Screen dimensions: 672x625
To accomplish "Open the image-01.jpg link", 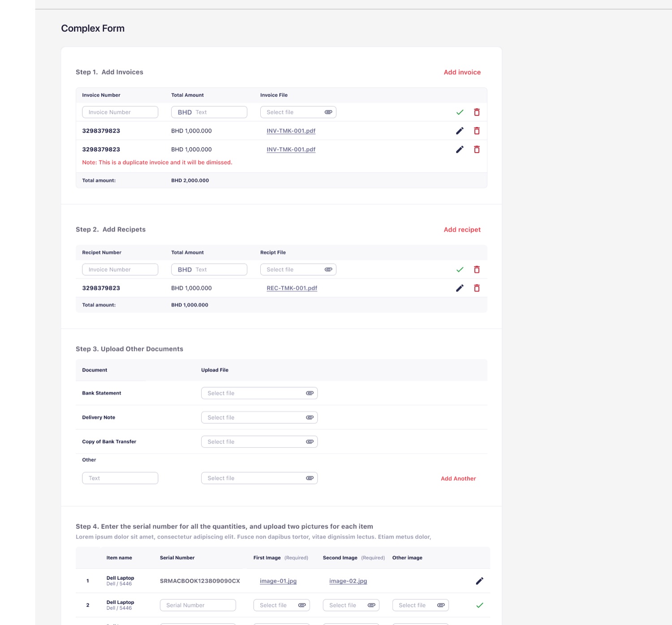I will coord(278,581).
